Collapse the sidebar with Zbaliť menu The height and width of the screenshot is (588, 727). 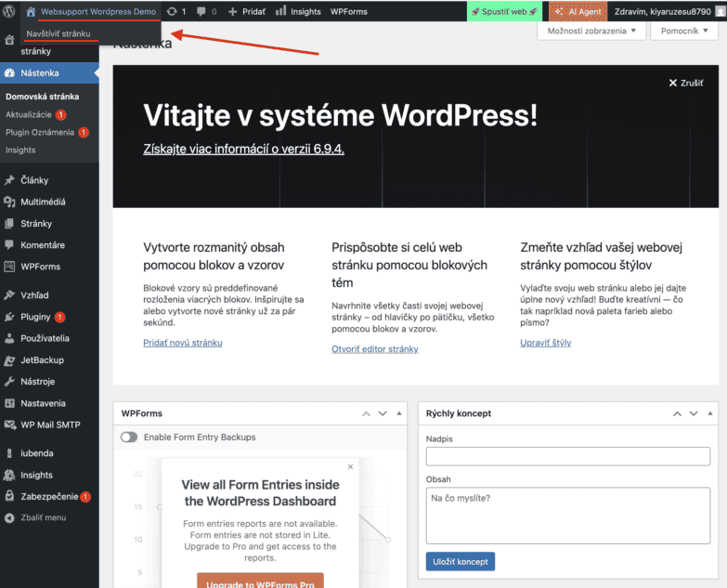pyautogui.click(x=43, y=517)
